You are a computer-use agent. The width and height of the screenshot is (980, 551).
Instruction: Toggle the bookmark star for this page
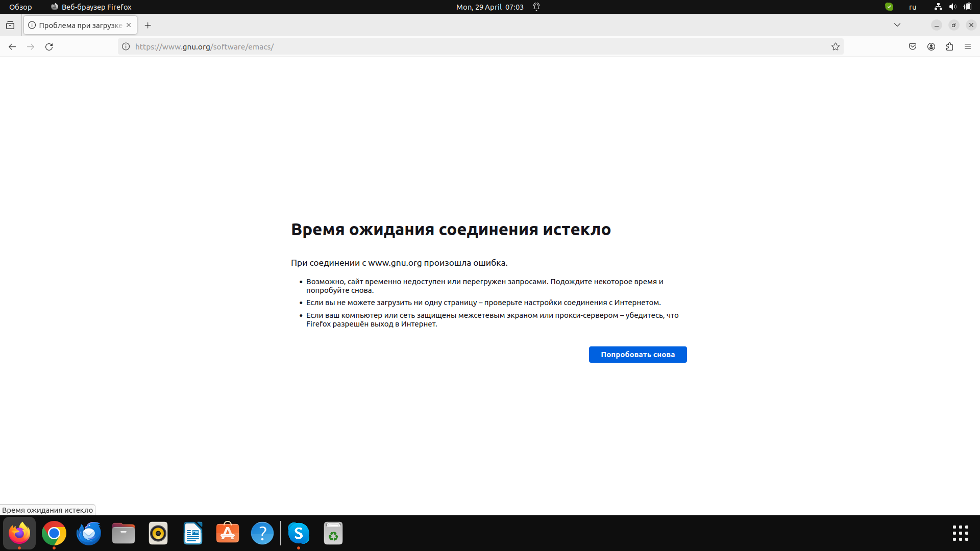click(836, 46)
